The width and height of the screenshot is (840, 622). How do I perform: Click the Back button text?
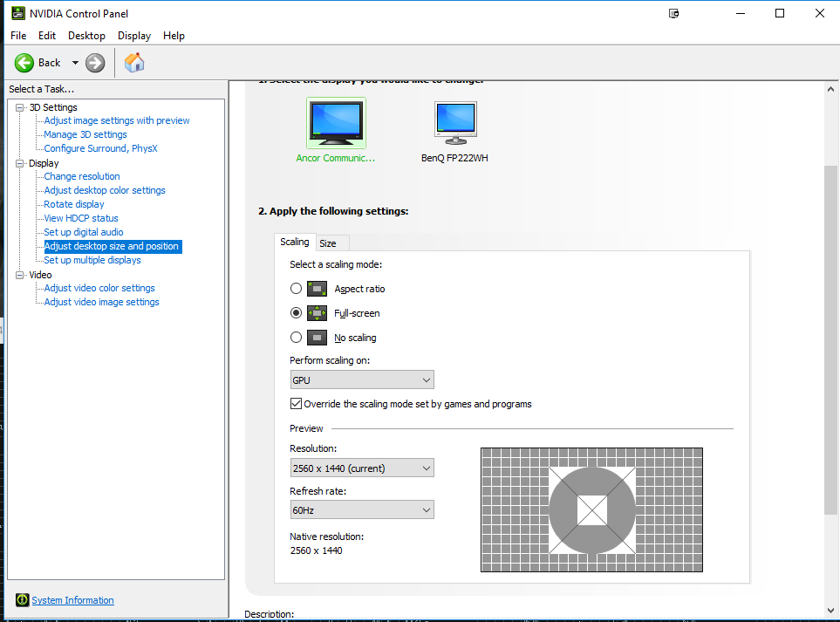point(50,63)
